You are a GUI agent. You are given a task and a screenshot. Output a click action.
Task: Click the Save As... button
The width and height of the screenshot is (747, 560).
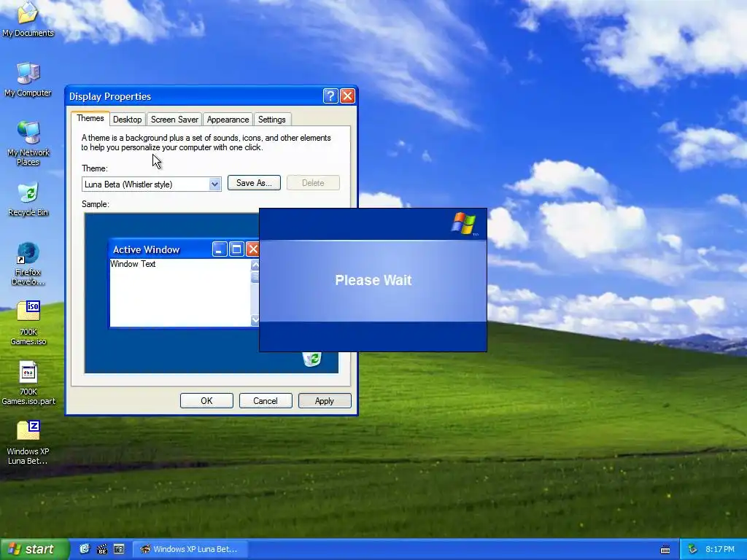[x=254, y=183]
